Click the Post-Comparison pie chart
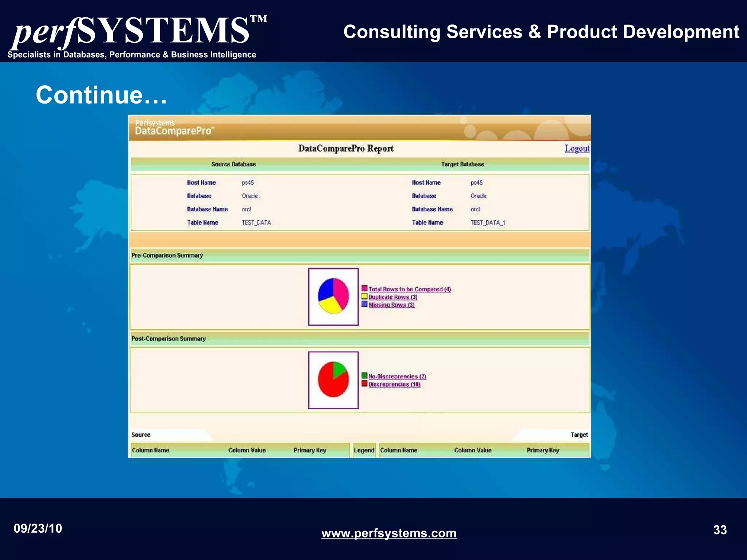The image size is (747, 560). point(333,380)
